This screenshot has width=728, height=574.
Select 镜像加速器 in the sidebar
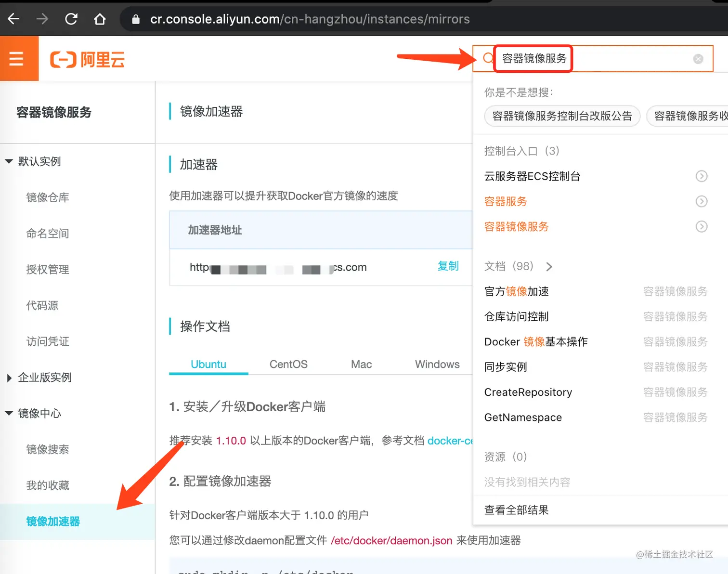(53, 522)
